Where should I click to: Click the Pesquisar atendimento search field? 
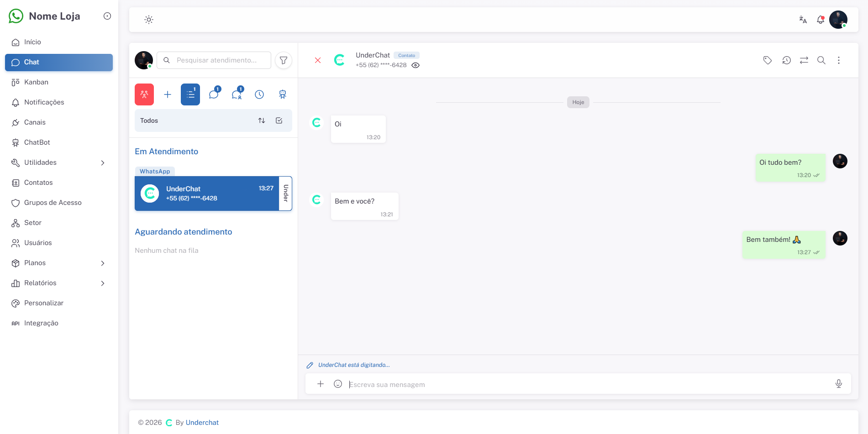[x=214, y=60]
